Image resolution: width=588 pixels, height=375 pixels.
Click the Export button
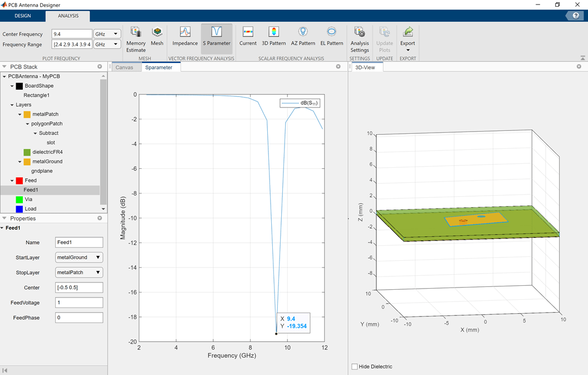[x=408, y=37]
